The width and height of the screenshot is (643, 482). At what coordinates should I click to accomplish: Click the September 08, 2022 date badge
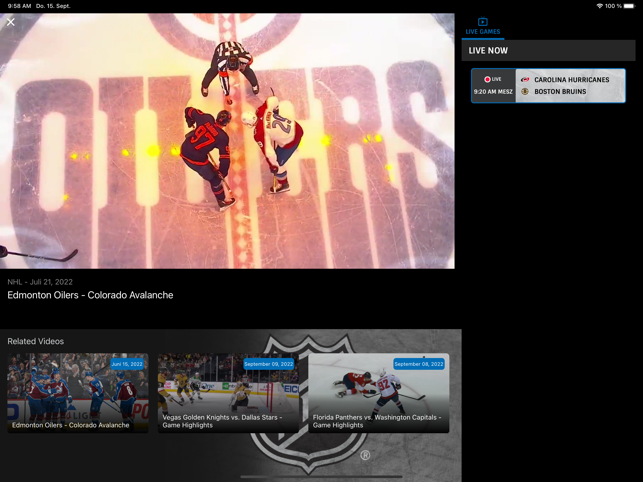pyautogui.click(x=419, y=364)
